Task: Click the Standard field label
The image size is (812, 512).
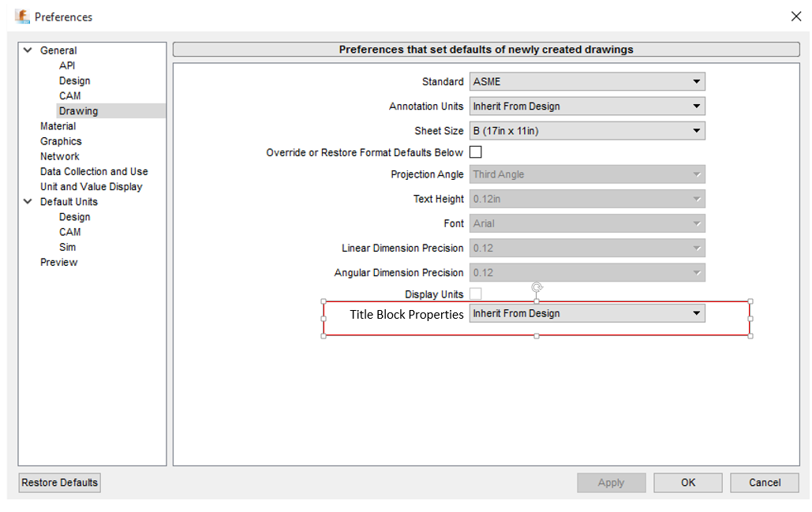Action: [443, 82]
